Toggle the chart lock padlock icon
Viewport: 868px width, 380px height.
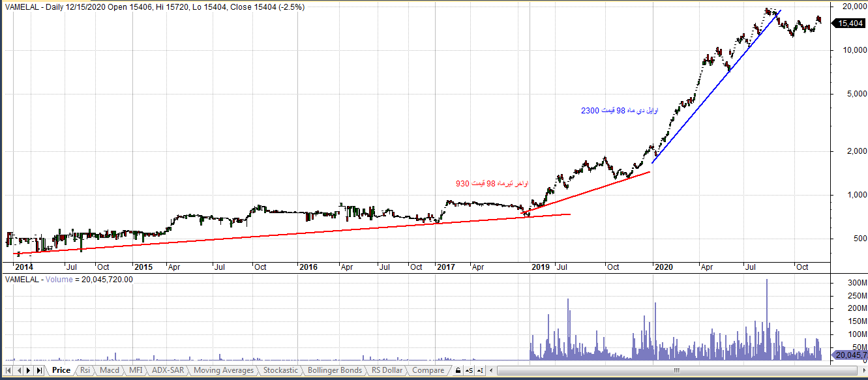tap(458, 370)
